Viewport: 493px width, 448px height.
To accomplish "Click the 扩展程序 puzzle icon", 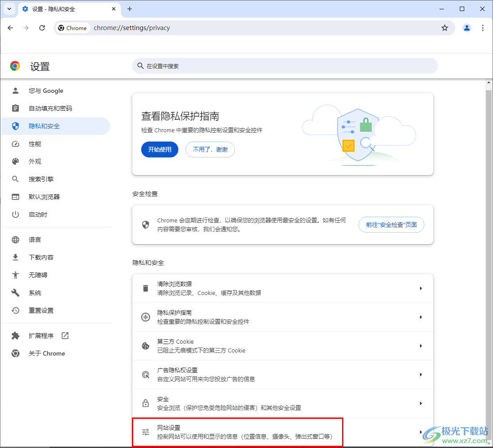I will (15, 336).
